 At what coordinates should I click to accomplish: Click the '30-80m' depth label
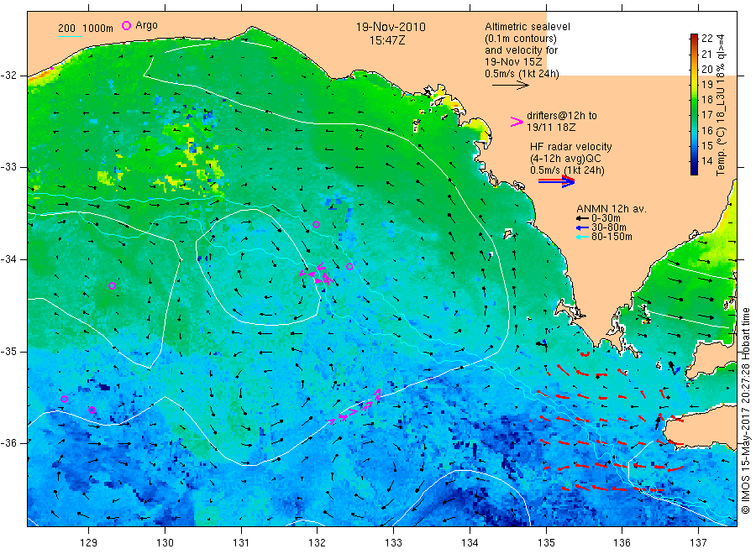608,227
